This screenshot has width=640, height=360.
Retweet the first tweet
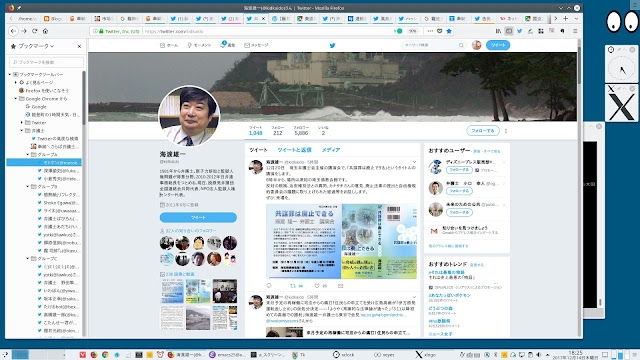tap(293, 286)
